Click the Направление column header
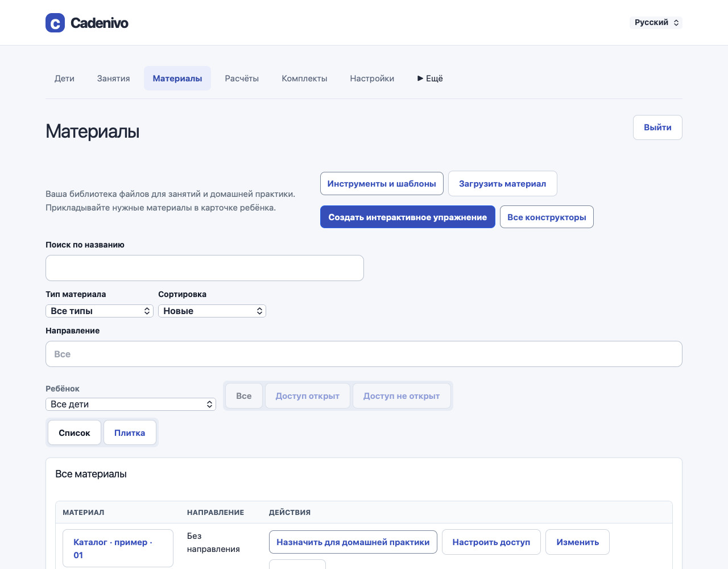This screenshot has height=569, width=728. [216, 512]
